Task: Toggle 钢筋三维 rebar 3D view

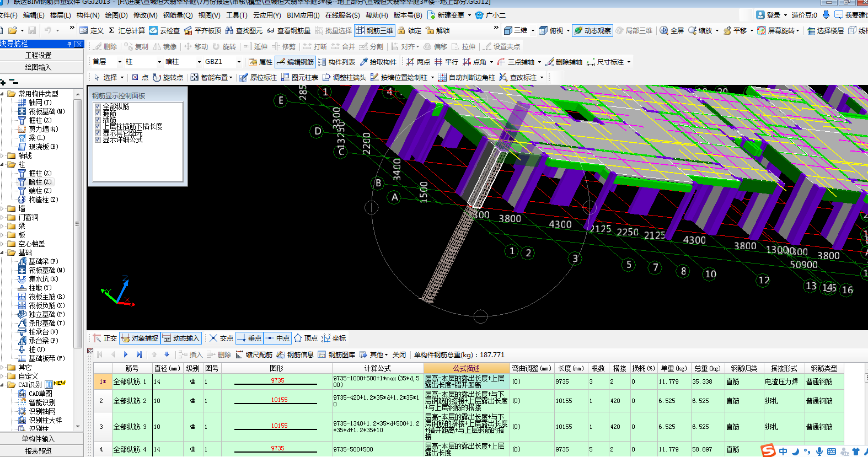Action: tap(374, 31)
